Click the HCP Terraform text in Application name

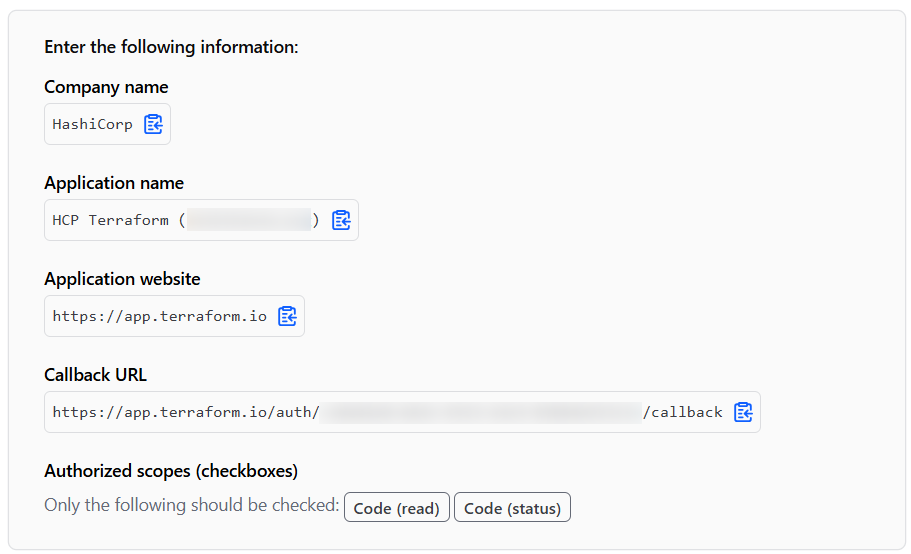pos(111,221)
